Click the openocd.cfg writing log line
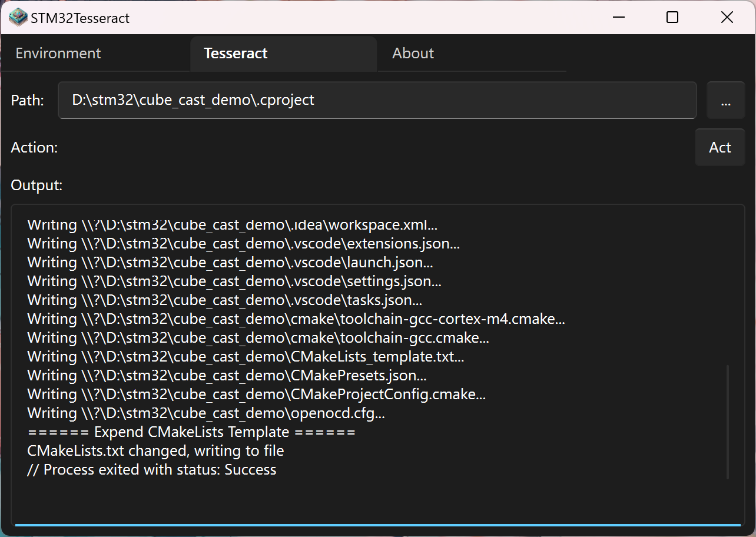The width and height of the screenshot is (756, 537). pos(206,413)
